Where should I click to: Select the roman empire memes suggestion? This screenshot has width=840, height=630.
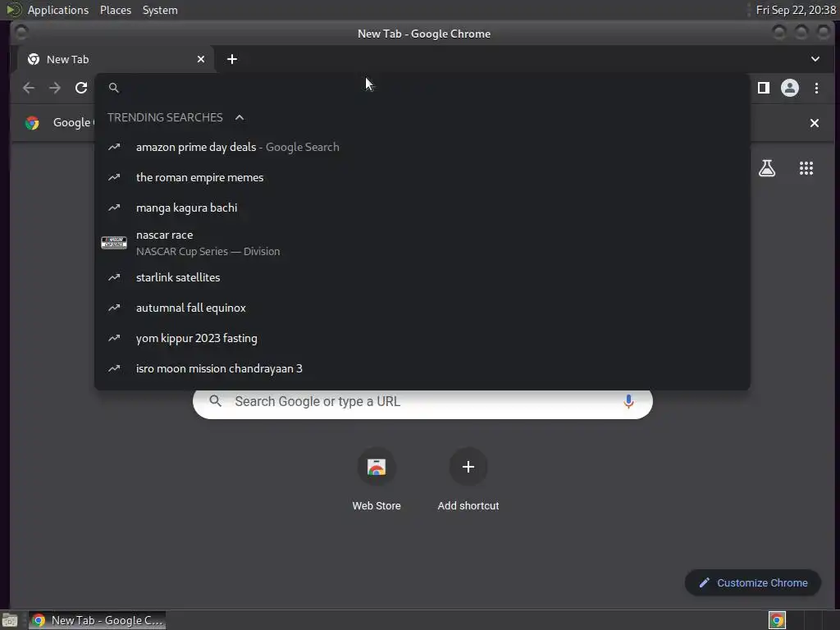tap(422, 177)
